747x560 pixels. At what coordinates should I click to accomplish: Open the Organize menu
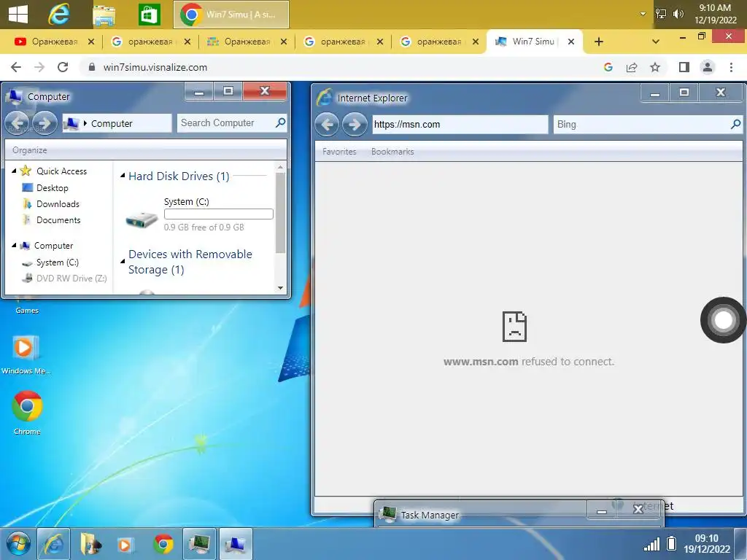[x=29, y=150]
